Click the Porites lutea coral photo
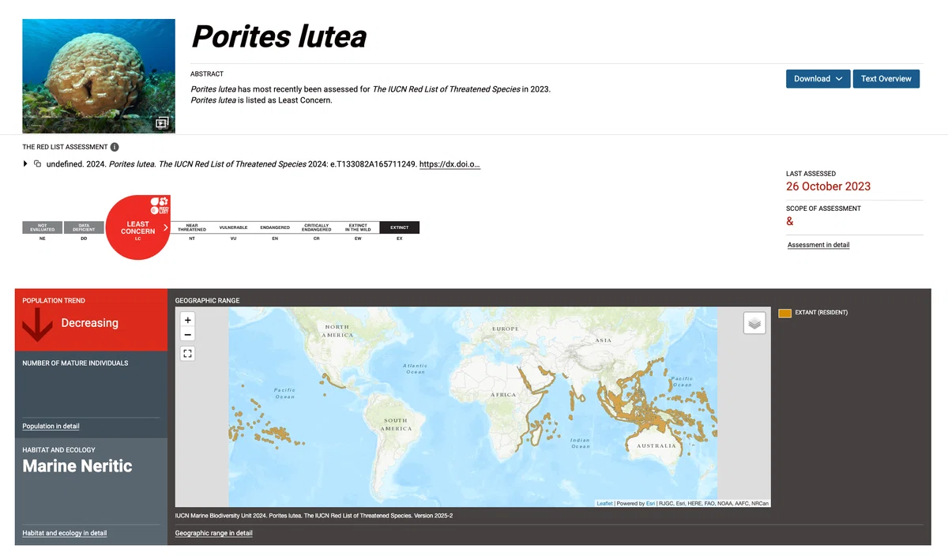Viewport: 948px width, 560px height. point(99,76)
